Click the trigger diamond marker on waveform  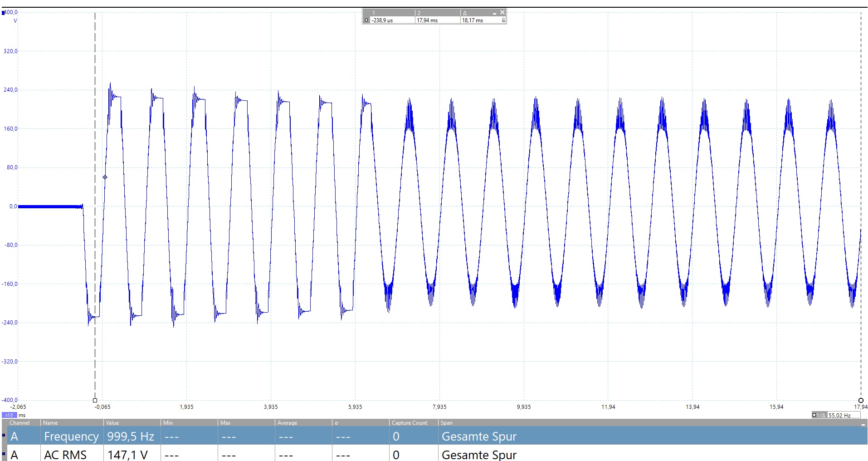[x=105, y=177]
